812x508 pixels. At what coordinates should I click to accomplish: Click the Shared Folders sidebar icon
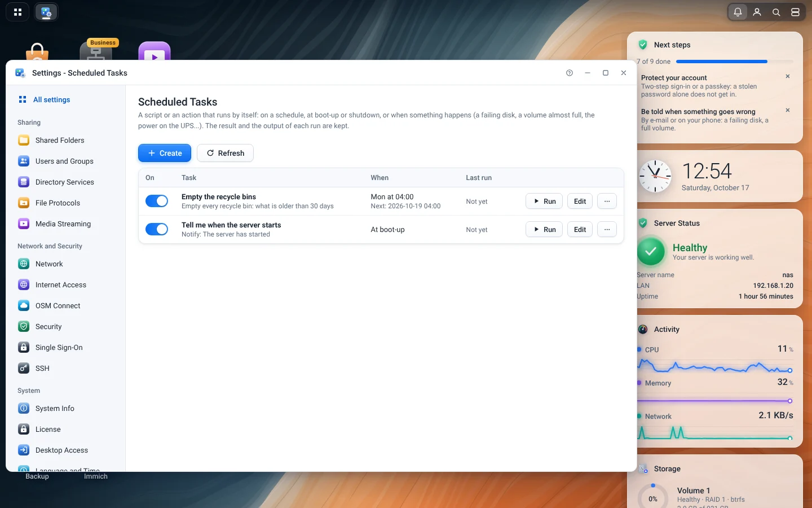point(24,140)
